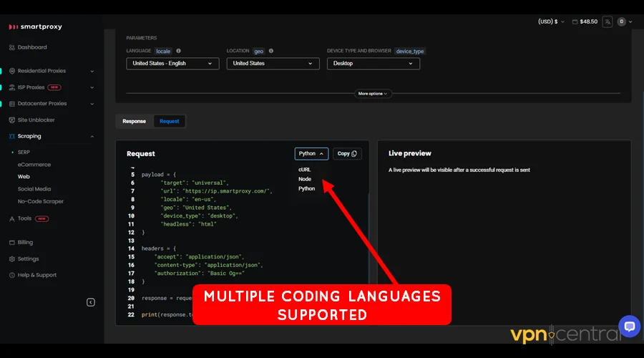
Task: Click the Help & Support icon
Action: click(12, 275)
